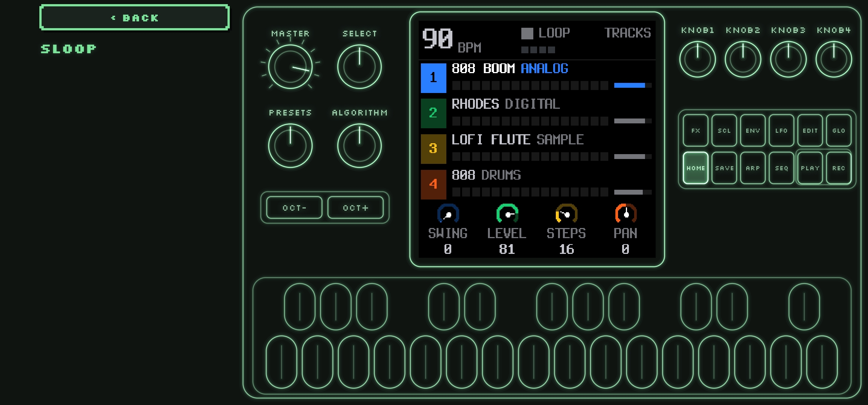Click the LEVEL dial icon
The width and height of the screenshot is (868, 405).
(507, 213)
